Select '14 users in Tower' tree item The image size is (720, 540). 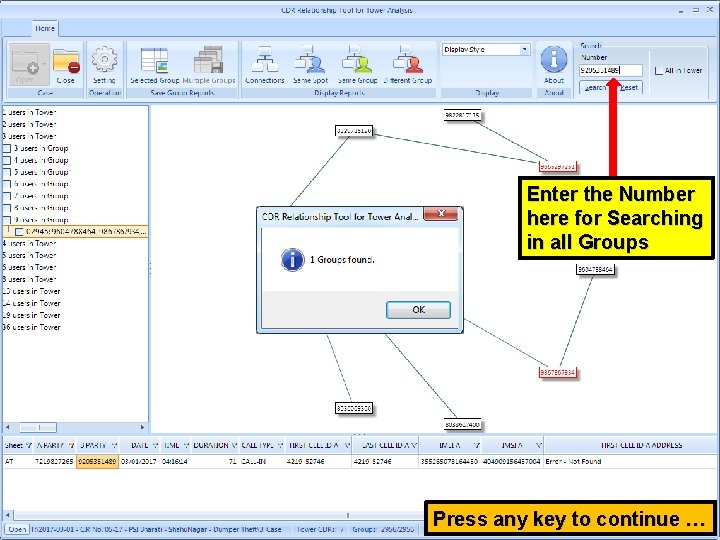click(x=31, y=303)
